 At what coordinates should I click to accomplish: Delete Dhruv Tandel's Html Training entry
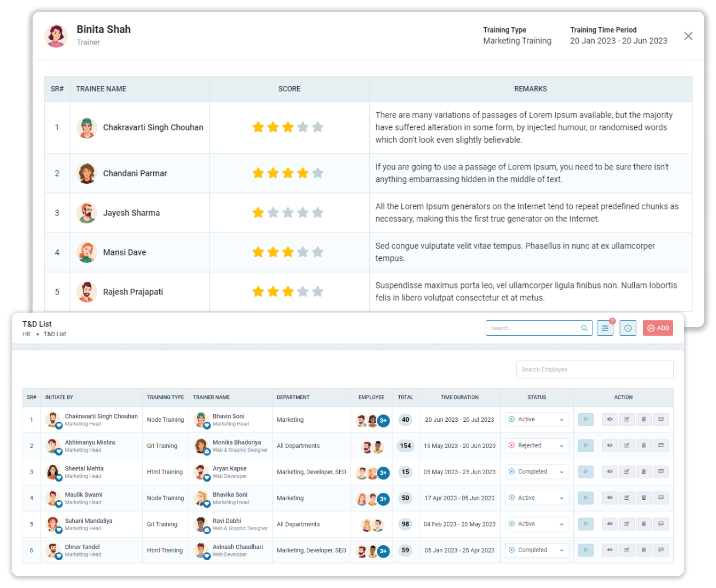[x=644, y=550]
